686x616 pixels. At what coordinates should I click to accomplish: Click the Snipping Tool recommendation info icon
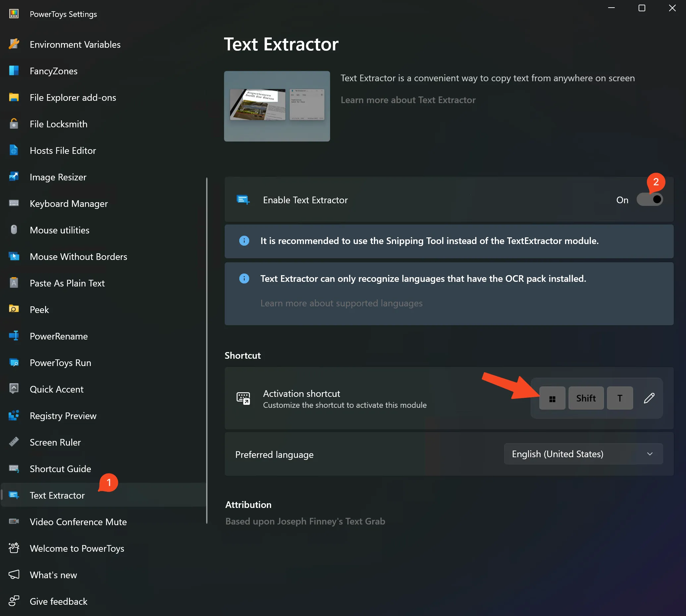244,241
